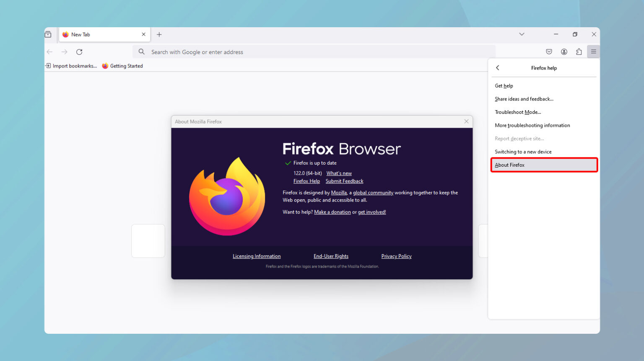The image size is (644, 361).
Task: Open Get help menu item
Action: click(x=504, y=86)
